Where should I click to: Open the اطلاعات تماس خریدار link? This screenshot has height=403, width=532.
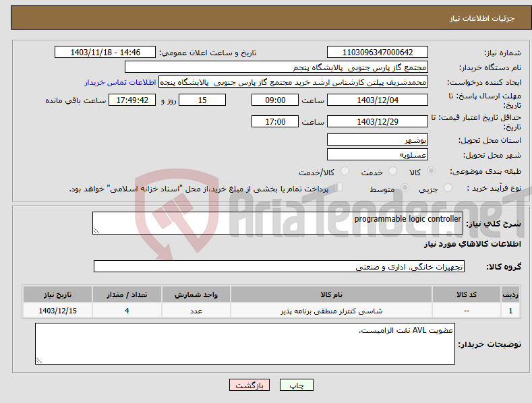click(120, 82)
